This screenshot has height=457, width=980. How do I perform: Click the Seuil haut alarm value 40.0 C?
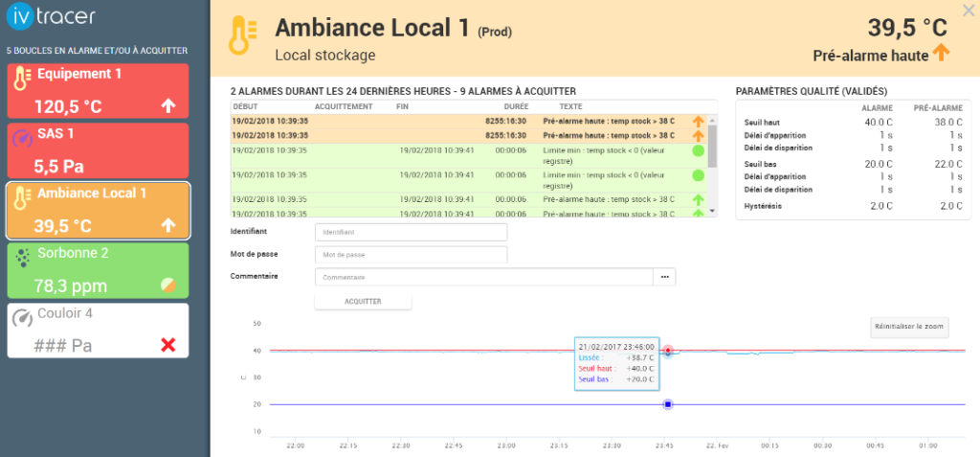879,122
